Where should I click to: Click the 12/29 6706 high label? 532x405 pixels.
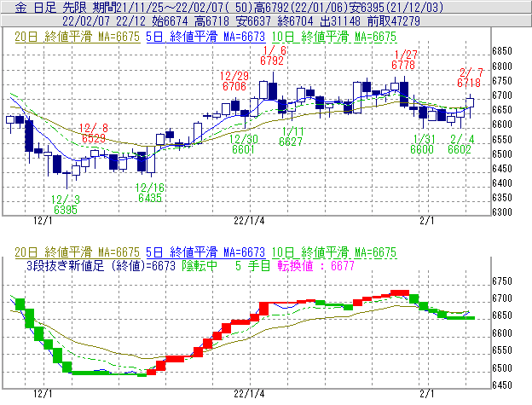click(234, 81)
